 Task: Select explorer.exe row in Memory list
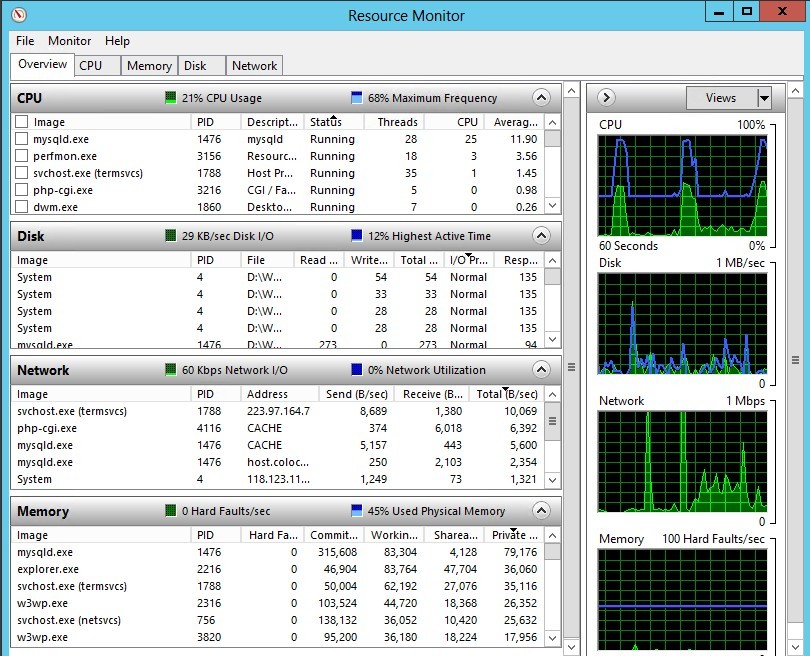[x=278, y=569]
